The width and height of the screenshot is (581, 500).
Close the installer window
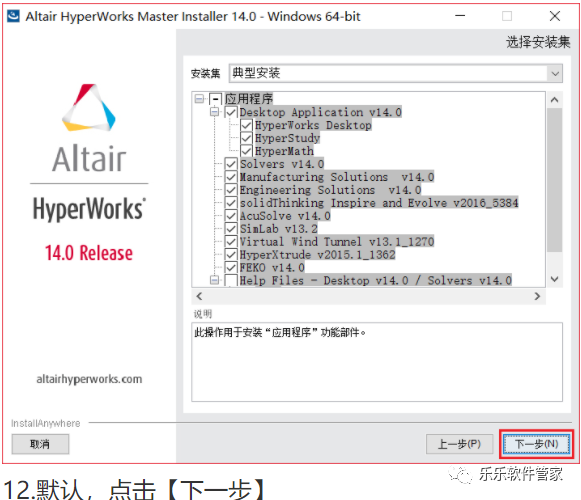(555, 16)
